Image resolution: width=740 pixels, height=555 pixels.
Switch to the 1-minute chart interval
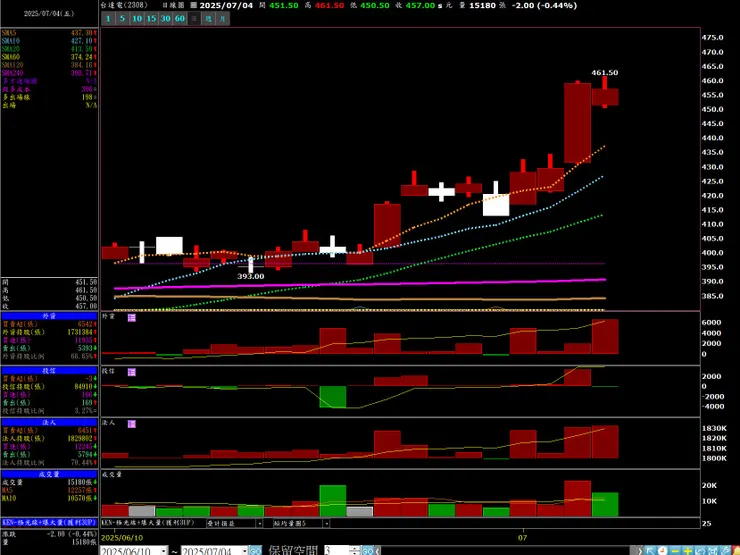pos(108,18)
